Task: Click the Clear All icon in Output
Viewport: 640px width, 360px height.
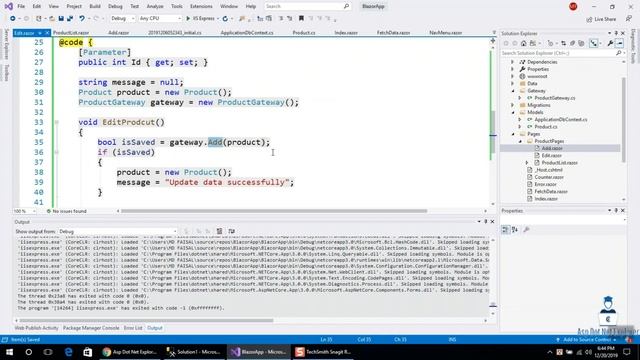Action: coord(220,231)
